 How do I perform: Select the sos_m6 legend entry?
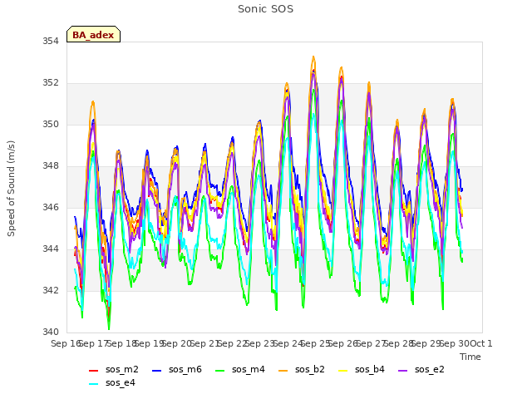click(177, 369)
